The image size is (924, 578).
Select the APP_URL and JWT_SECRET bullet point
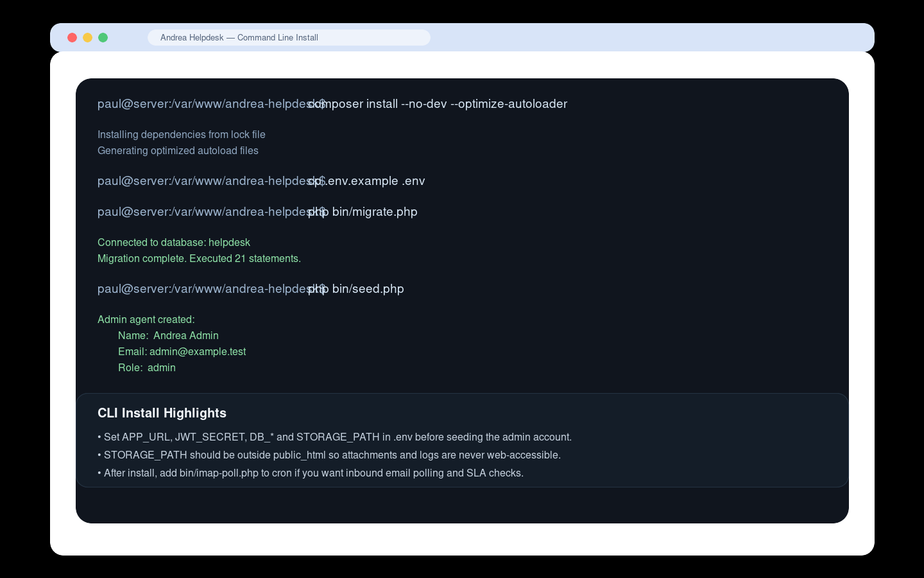334,437
